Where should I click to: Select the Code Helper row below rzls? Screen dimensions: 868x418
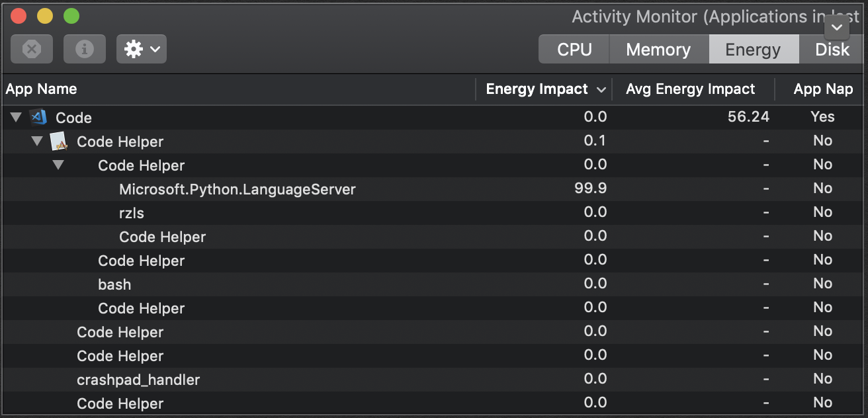(x=434, y=237)
